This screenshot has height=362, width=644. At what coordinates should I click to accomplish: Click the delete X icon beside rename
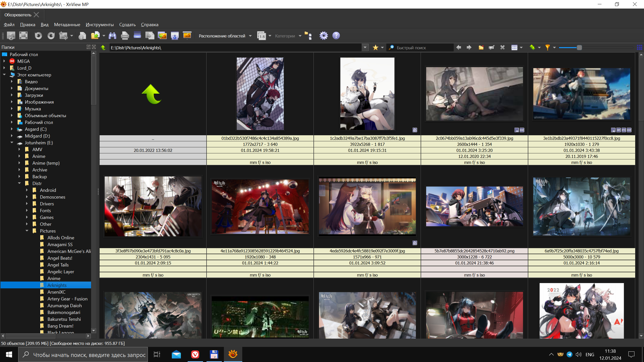coord(502,48)
